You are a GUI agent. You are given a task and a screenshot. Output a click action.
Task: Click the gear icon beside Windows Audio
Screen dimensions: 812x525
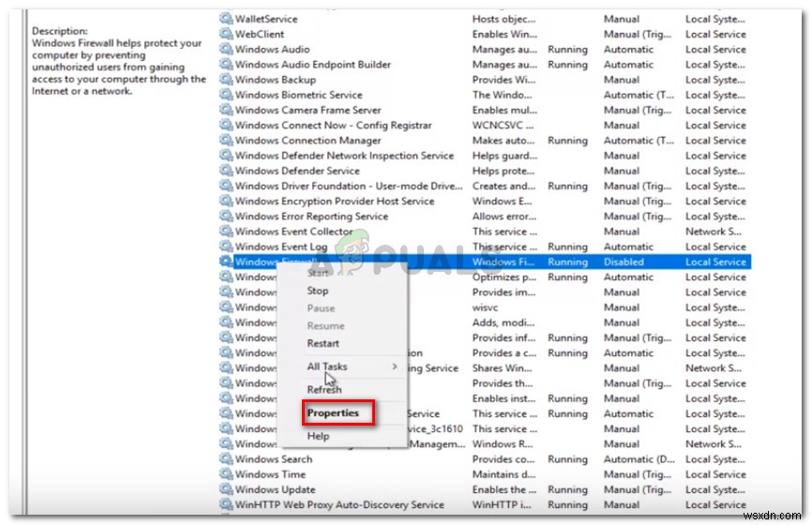coord(226,49)
